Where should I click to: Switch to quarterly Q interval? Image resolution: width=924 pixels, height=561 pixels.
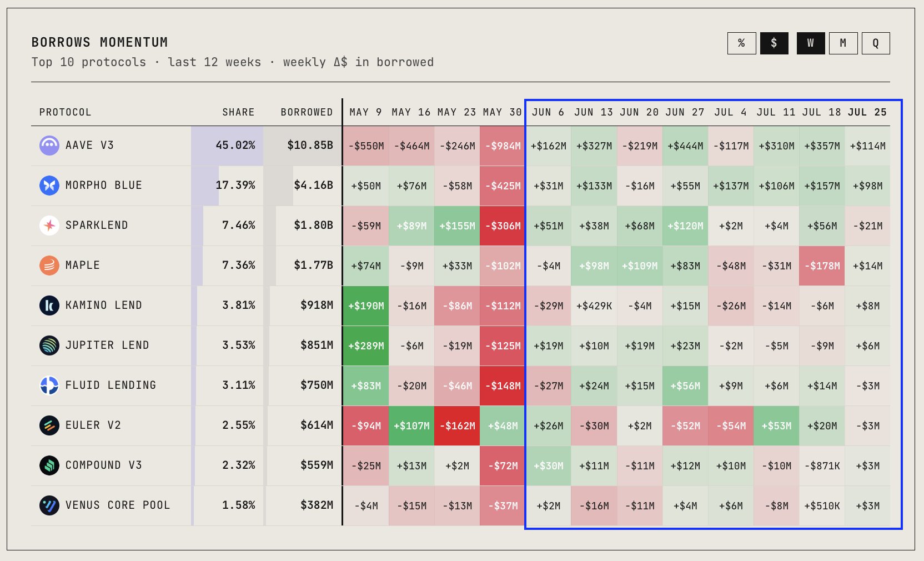point(876,43)
